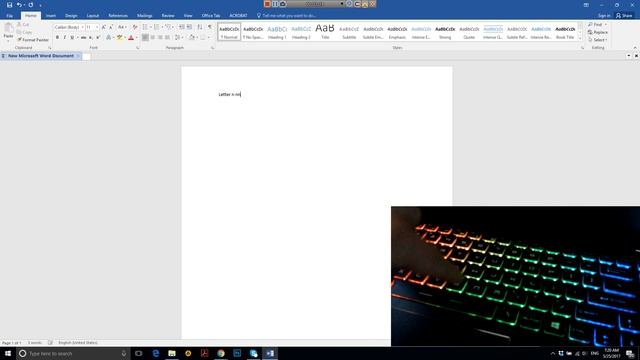The height and width of the screenshot is (360, 640).
Task: Open Text Effects and Typography
Action: pyautogui.click(x=109, y=37)
